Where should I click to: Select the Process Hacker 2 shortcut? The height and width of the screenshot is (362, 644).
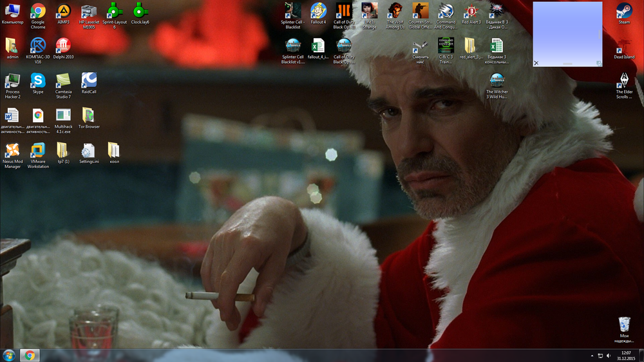pyautogui.click(x=12, y=81)
